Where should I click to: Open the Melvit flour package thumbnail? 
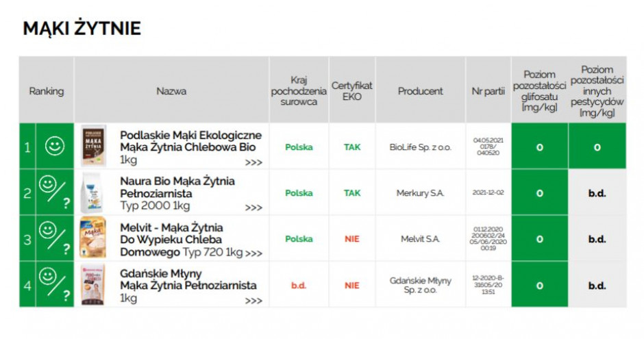(x=92, y=238)
